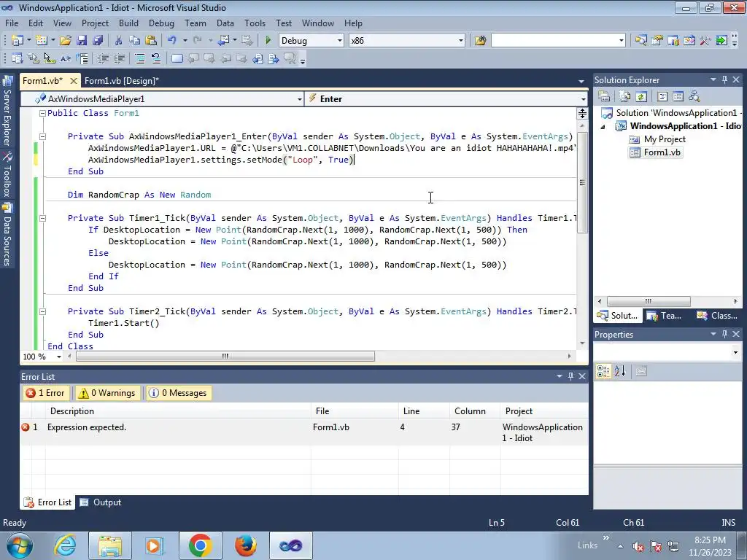Open the 100 % zoom level dropdown

[x=59, y=357]
